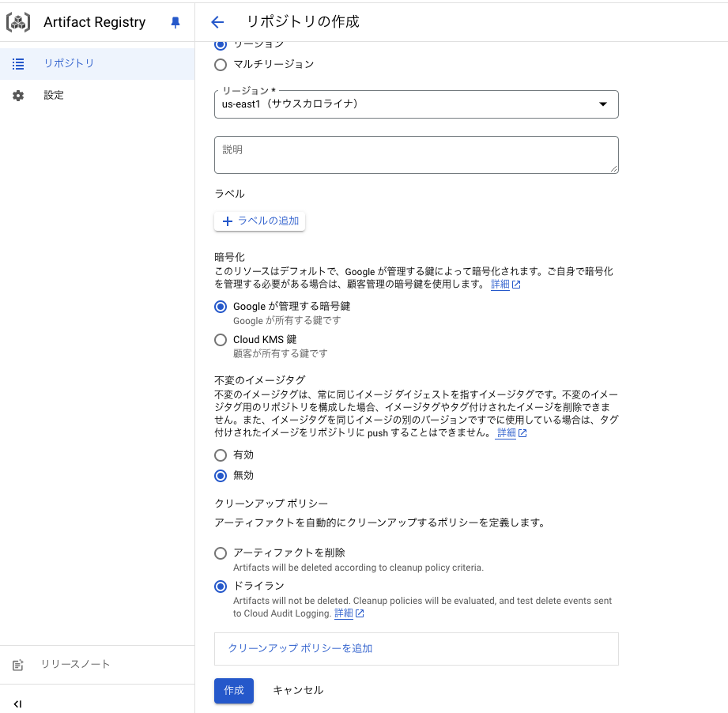Screen dimensions: 728x713
Task: Click the 作成 button to create the repository
Action: [x=233, y=690]
